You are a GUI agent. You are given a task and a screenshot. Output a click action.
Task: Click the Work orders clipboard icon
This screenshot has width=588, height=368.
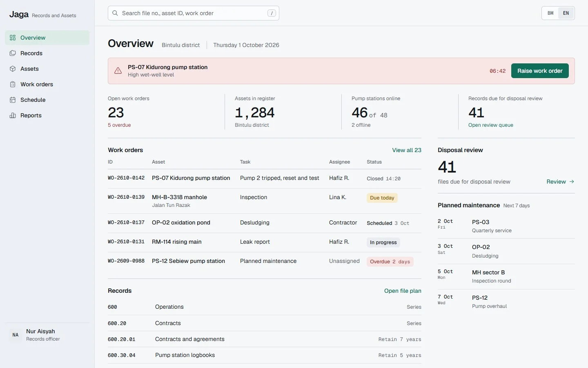(13, 84)
